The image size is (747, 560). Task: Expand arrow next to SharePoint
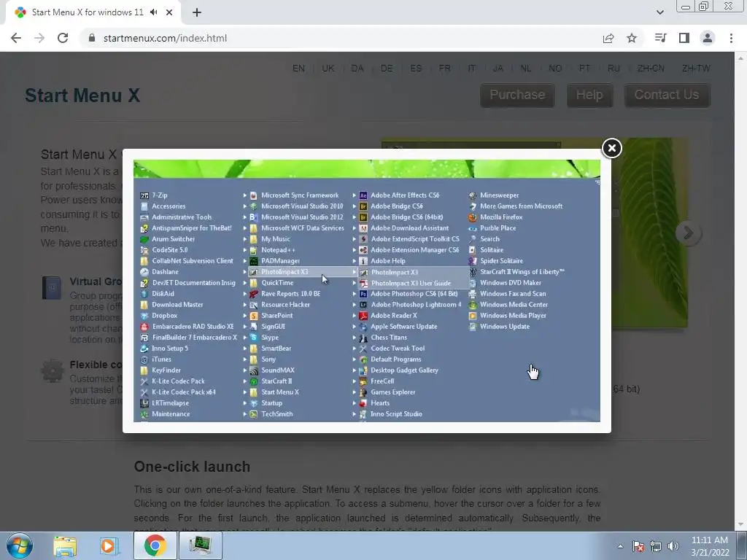coord(245,316)
